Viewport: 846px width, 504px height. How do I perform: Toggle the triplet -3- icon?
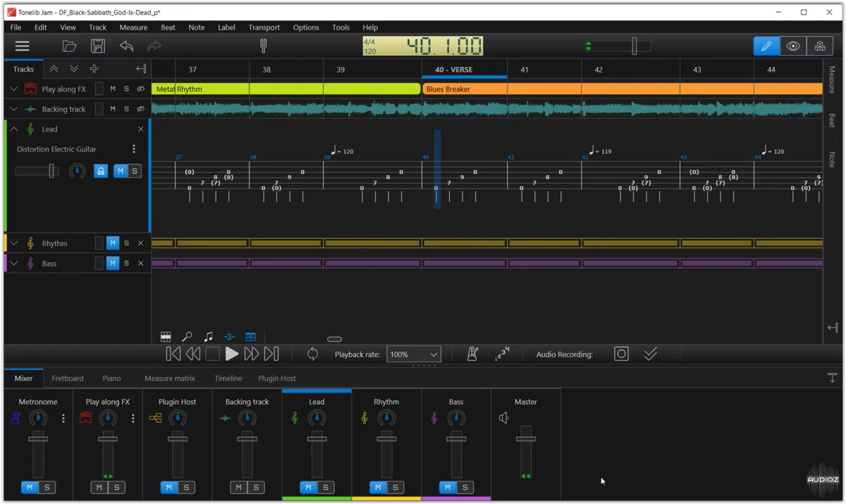(x=229, y=337)
